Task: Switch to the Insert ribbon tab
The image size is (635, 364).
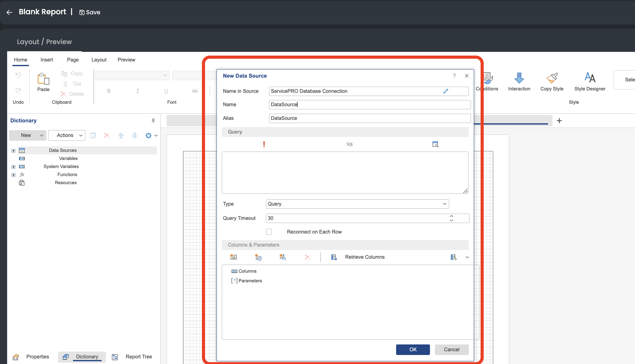Action: pyautogui.click(x=47, y=60)
